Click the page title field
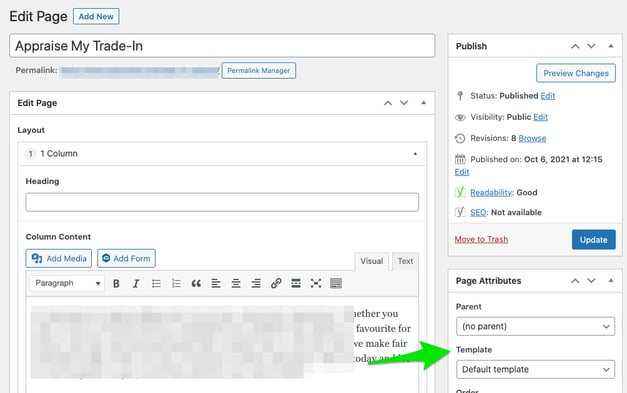This screenshot has height=393, width=627. click(222, 46)
